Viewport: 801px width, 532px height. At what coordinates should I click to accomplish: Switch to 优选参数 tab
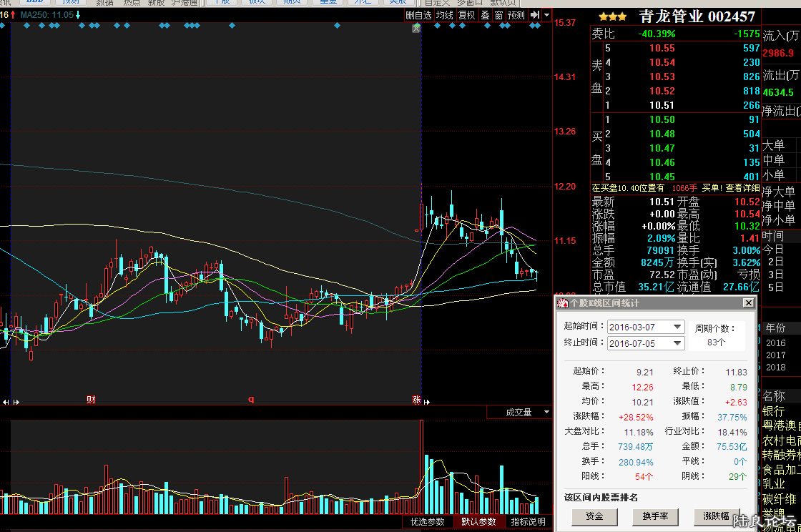[428, 522]
